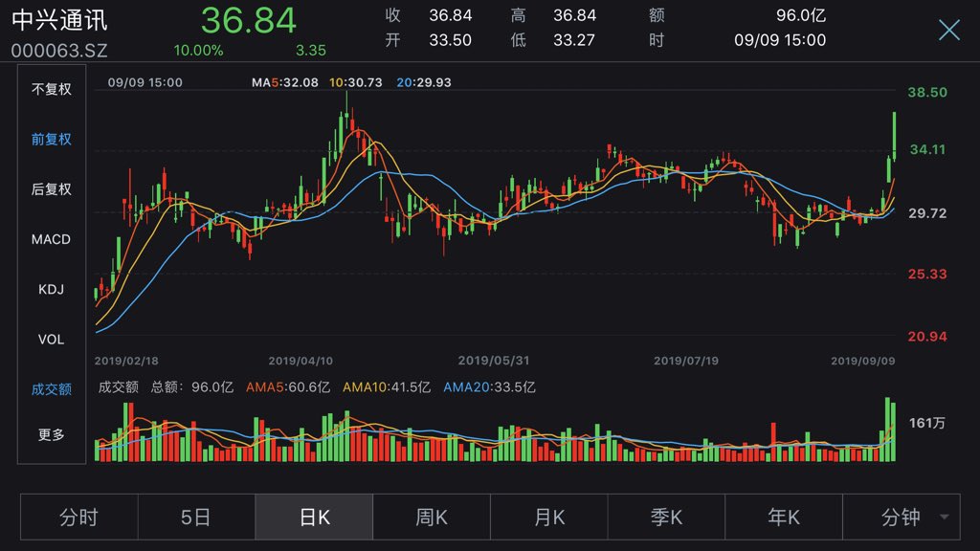Click the 2019/04/10 date axis label
The image size is (980, 551).
click(301, 361)
